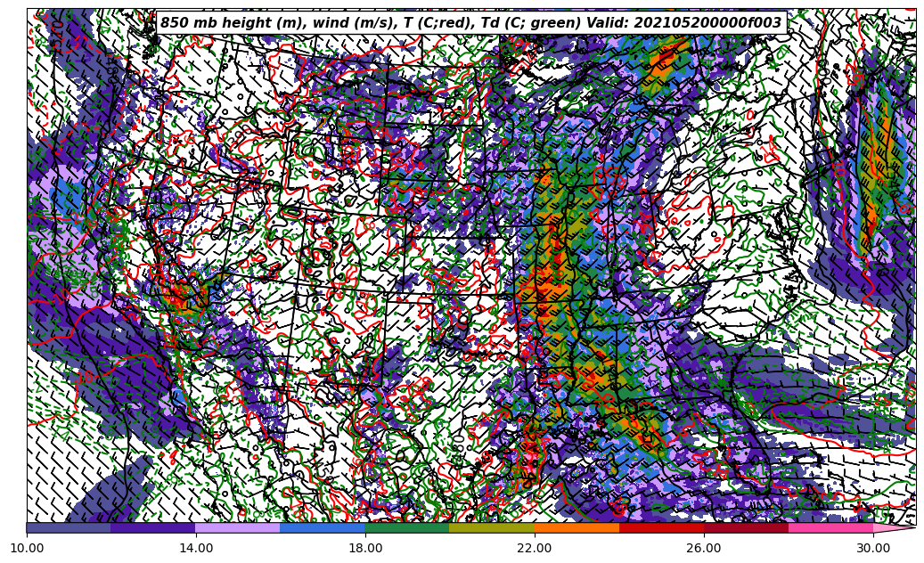The width and height of the screenshot is (924, 563).
Task: Pick the olive 20–22 colorbar segment
Action: [492, 527]
